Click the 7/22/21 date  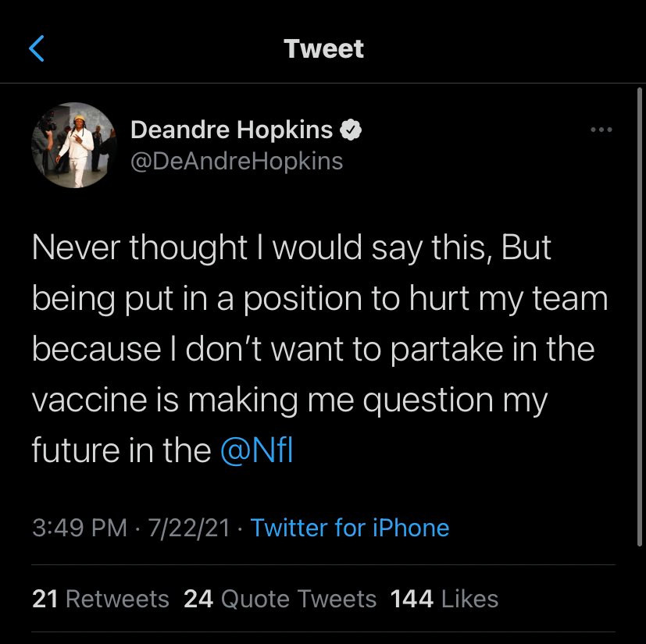click(x=189, y=528)
